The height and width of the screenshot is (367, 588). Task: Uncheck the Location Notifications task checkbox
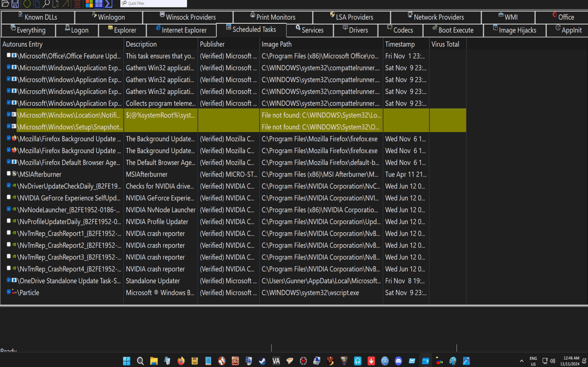[9, 114]
